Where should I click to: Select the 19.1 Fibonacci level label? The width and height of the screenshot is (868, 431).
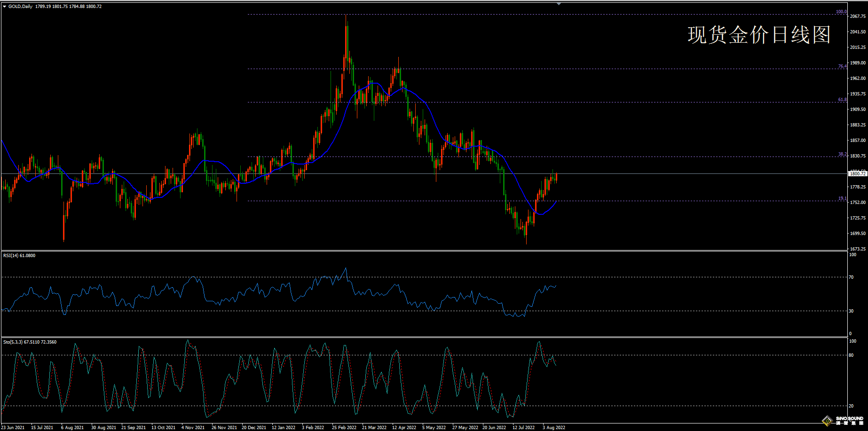(842, 198)
